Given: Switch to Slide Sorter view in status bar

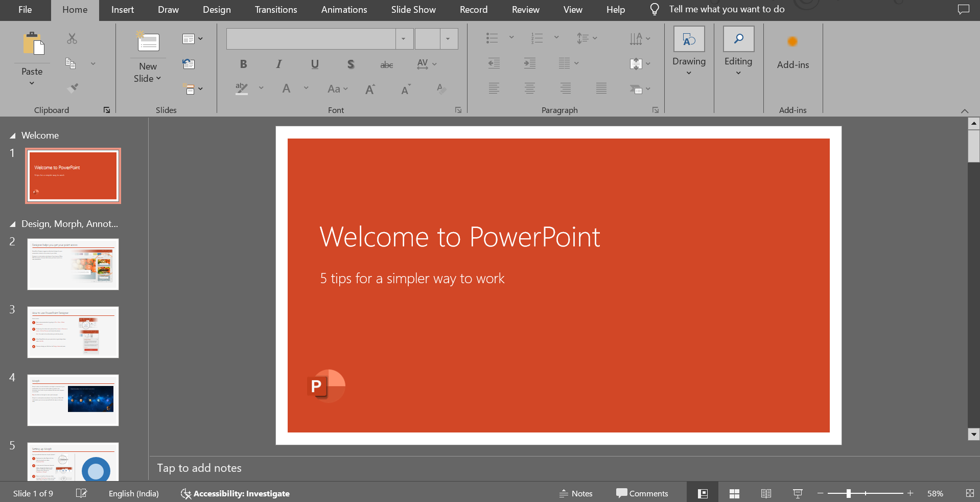Looking at the screenshot, I should point(733,493).
